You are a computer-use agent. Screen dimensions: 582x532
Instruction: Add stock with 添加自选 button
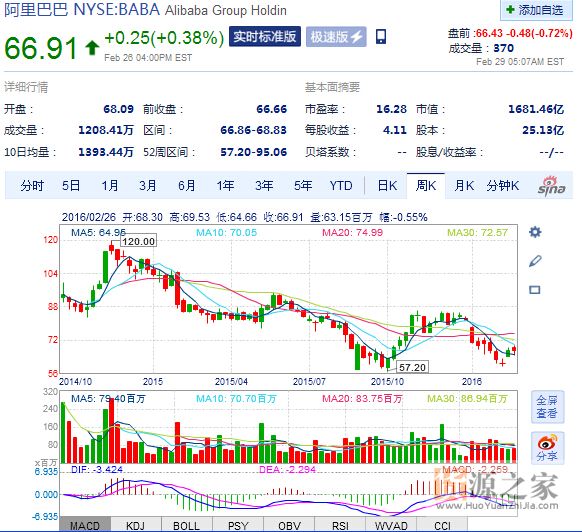[x=537, y=10]
